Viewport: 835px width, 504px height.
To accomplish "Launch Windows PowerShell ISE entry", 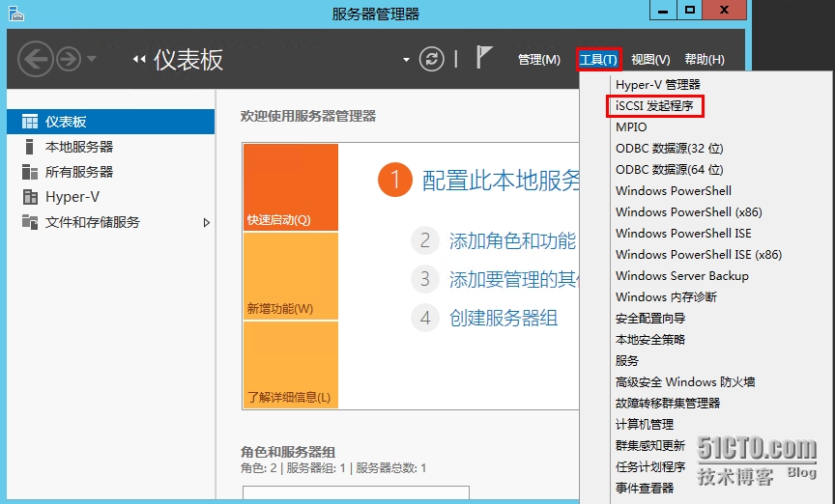I will (684, 233).
